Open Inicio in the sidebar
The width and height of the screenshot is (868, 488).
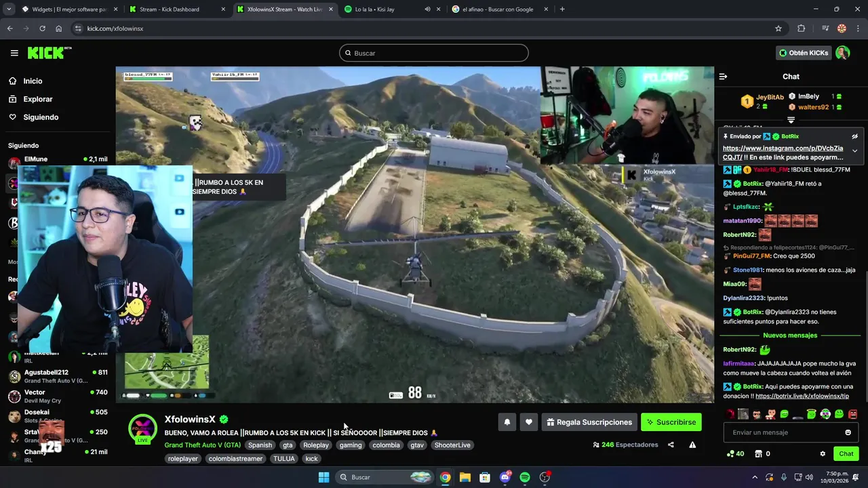pyautogui.click(x=33, y=81)
